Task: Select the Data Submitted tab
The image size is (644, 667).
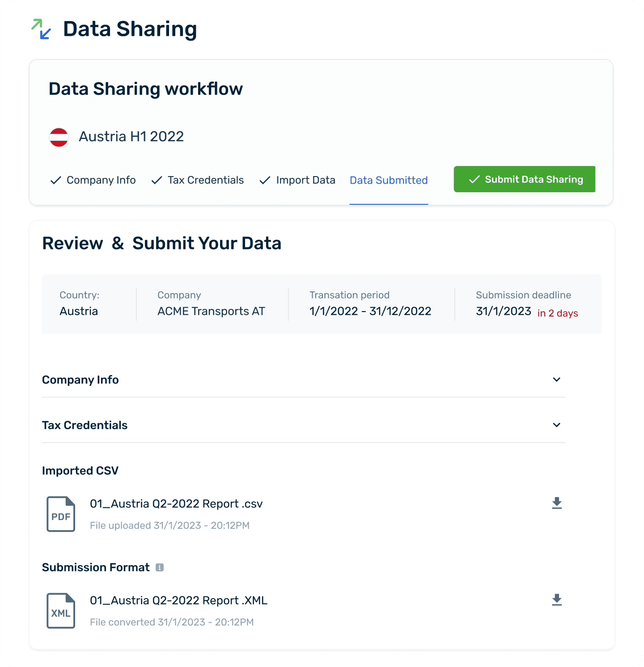Action: point(389,180)
